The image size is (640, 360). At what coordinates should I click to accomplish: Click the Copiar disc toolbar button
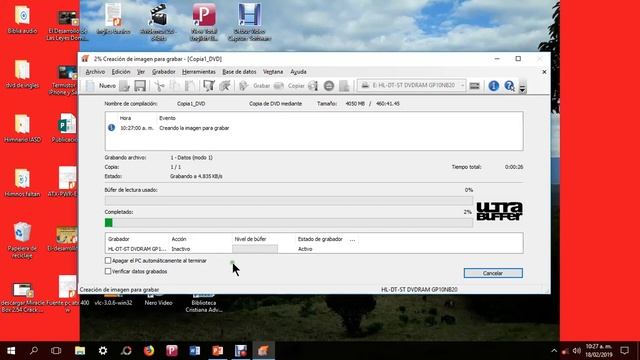click(x=290, y=86)
